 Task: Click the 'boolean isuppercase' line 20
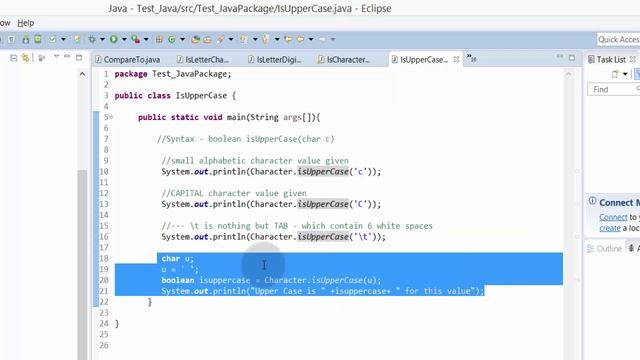coord(271,280)
